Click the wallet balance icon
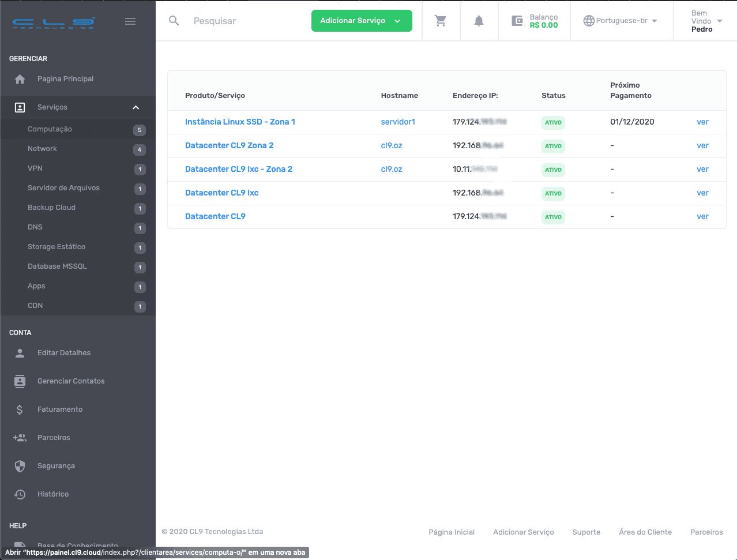The image size is (737, 560). tap(517, 21)
